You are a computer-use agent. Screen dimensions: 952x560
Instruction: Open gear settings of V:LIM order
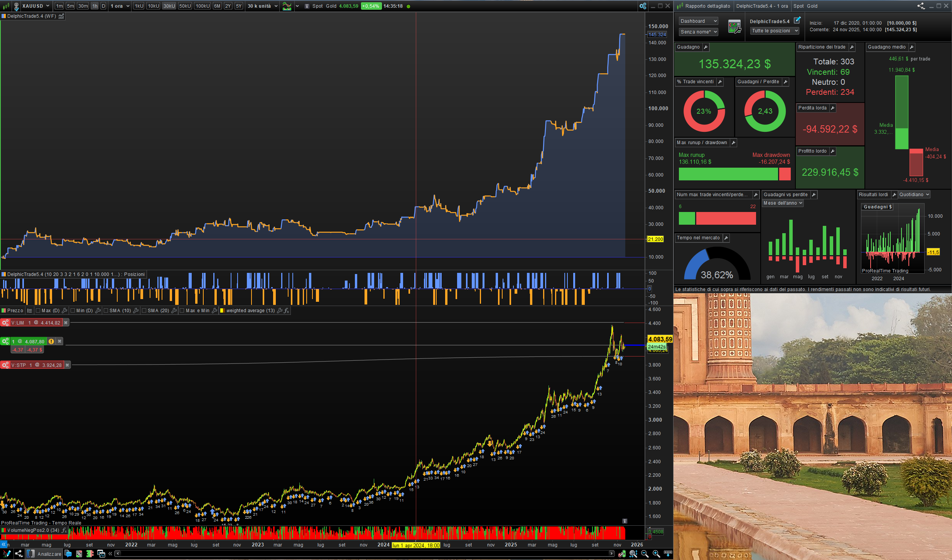click(5, 323)
